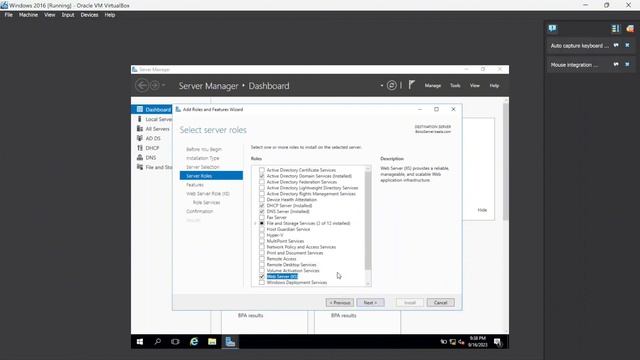640x360 pixels.
Task: Uncheck the Web Server (IIS) role
Action: pyautogui.click(x=262, y=276)
